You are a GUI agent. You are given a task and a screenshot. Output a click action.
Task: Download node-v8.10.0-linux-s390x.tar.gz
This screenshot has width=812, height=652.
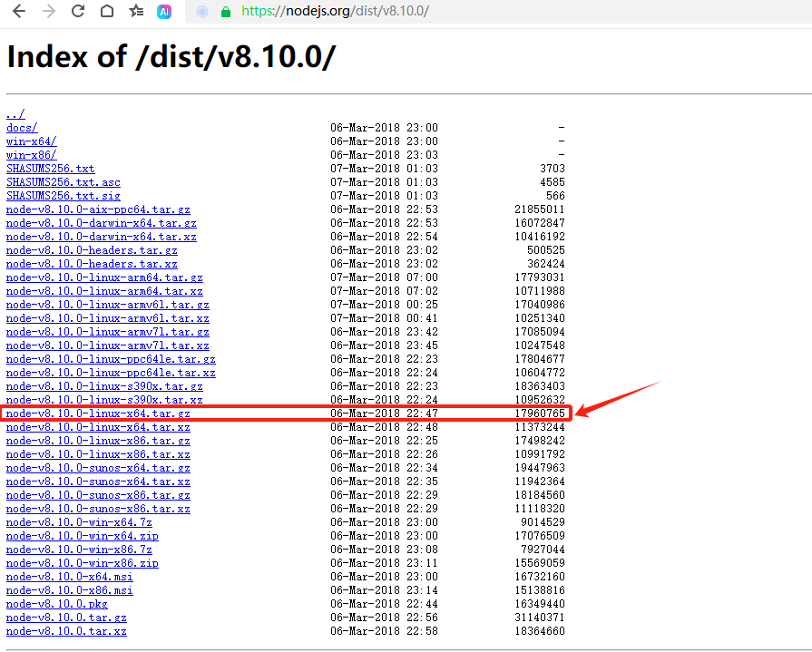104,386
